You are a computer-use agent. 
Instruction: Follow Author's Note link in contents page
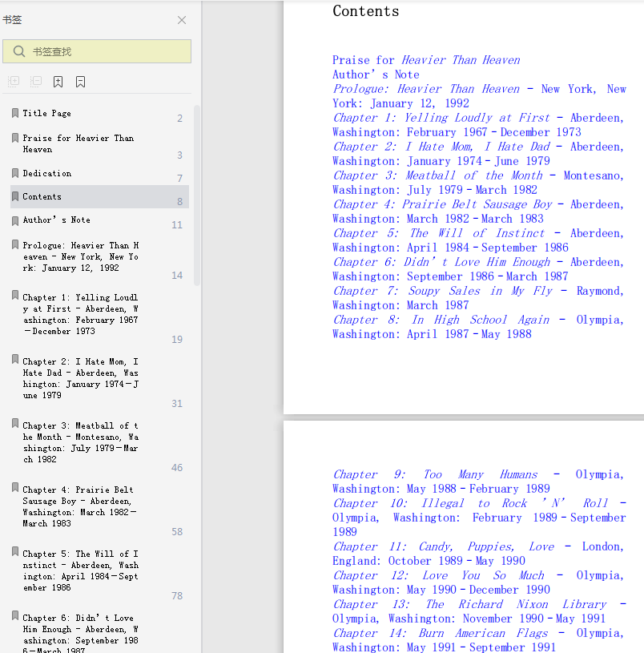pos(376,75)
